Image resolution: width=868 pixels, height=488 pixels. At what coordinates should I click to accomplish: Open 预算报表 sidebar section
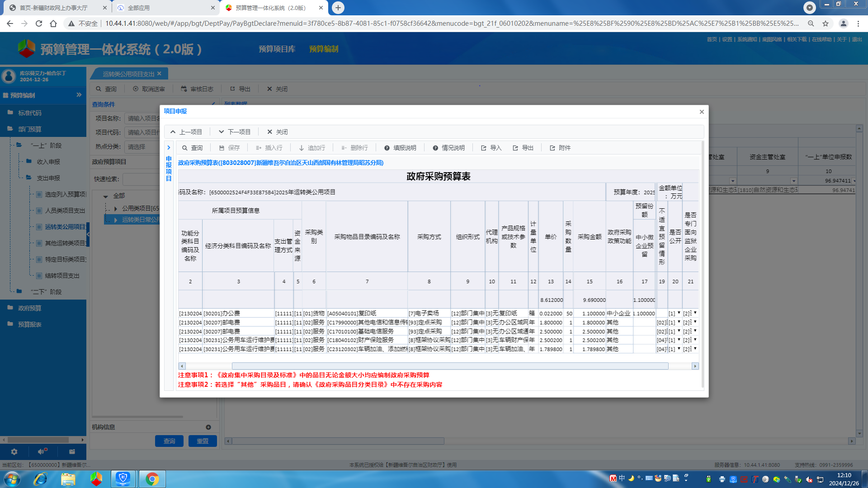pyautogui.click(x=29, y=324)
